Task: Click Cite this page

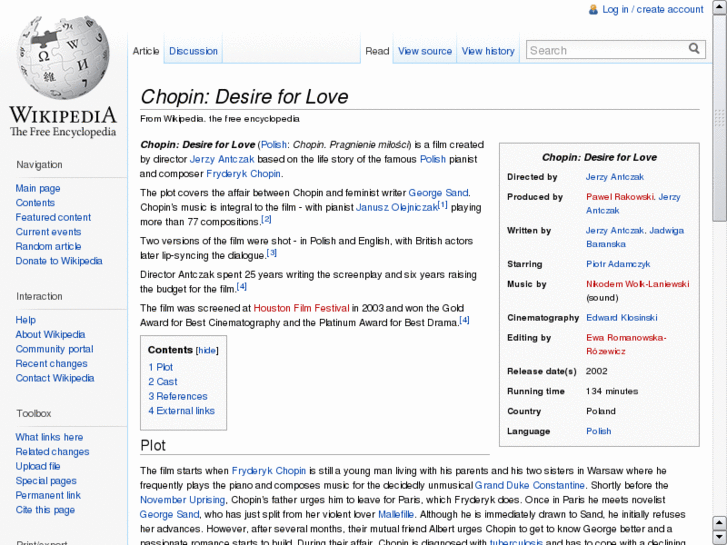Action: coord(45,510)
